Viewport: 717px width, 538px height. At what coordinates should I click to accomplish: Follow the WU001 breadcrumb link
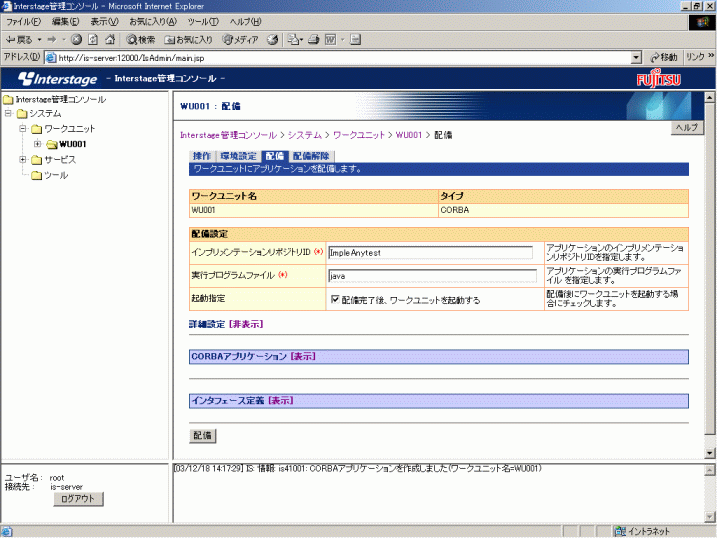(x=409, y=135)
